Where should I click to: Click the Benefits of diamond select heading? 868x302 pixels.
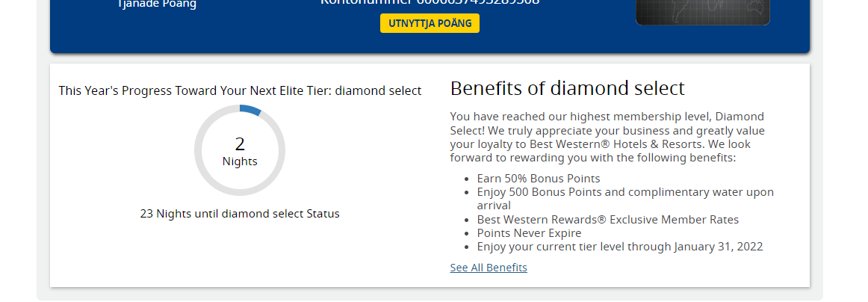567,88
